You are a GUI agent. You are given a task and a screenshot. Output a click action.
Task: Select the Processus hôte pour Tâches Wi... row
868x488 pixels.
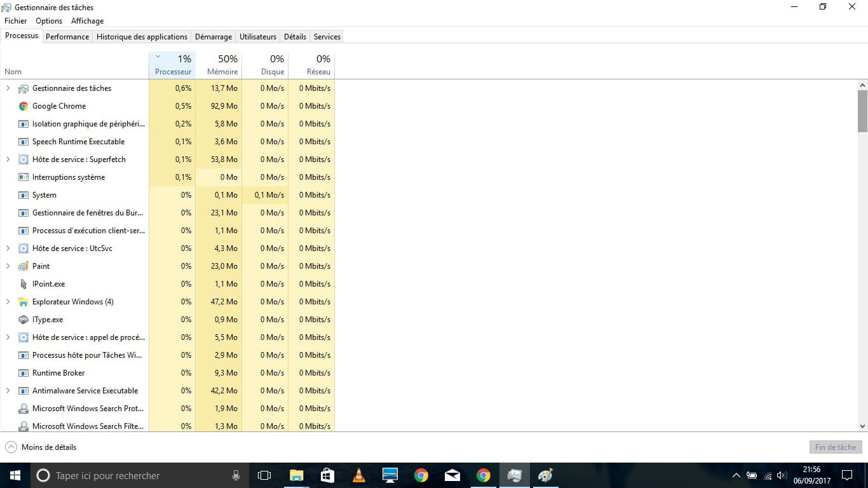click(168, 355)
